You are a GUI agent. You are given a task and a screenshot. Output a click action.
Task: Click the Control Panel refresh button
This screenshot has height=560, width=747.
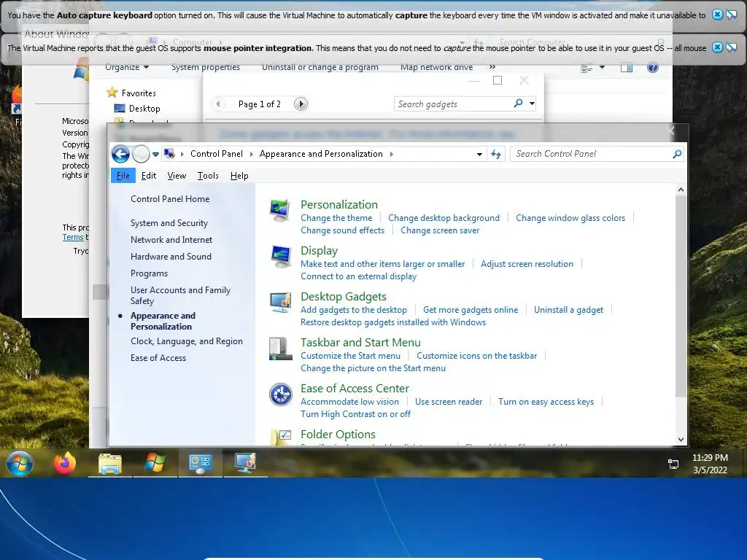click(496, 154)
